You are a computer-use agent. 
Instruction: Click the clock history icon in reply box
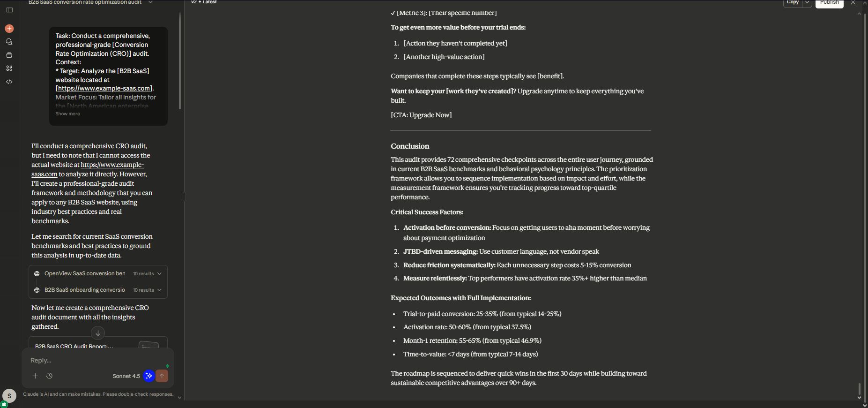tap(50, 376)
